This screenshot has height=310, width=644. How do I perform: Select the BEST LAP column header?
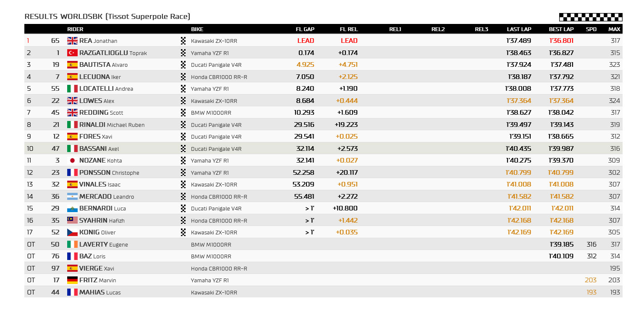(561, 29)
